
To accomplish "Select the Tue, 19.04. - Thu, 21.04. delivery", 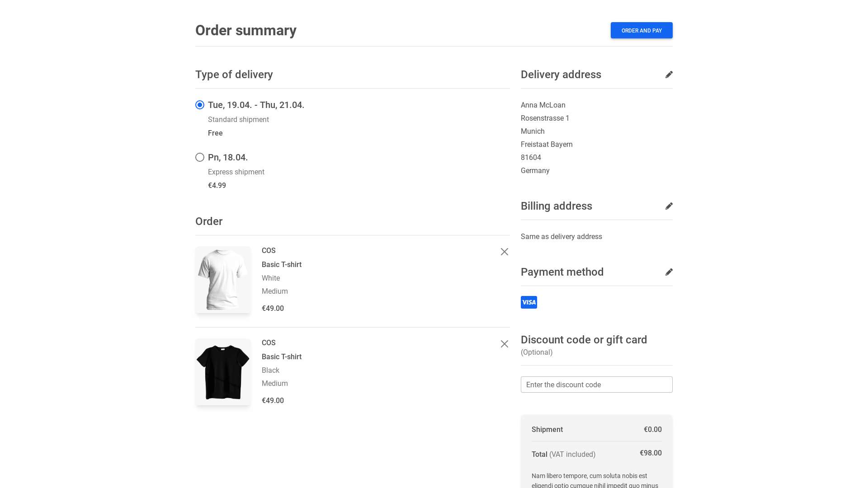I will click(x=200, y=104).
